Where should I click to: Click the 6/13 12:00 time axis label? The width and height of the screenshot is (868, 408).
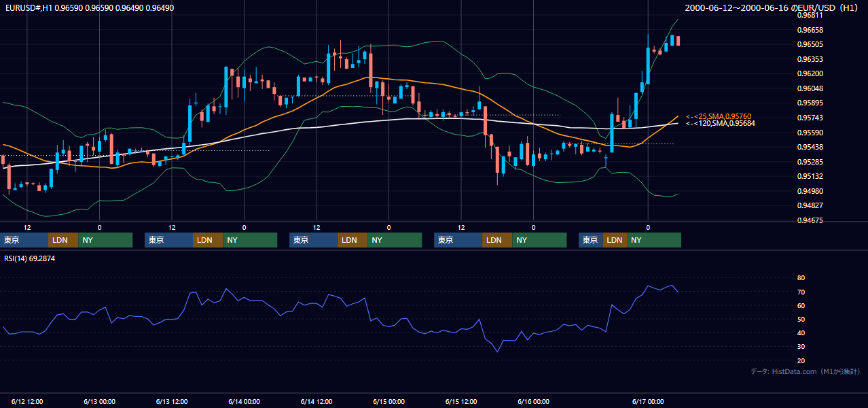click(172, 401)
